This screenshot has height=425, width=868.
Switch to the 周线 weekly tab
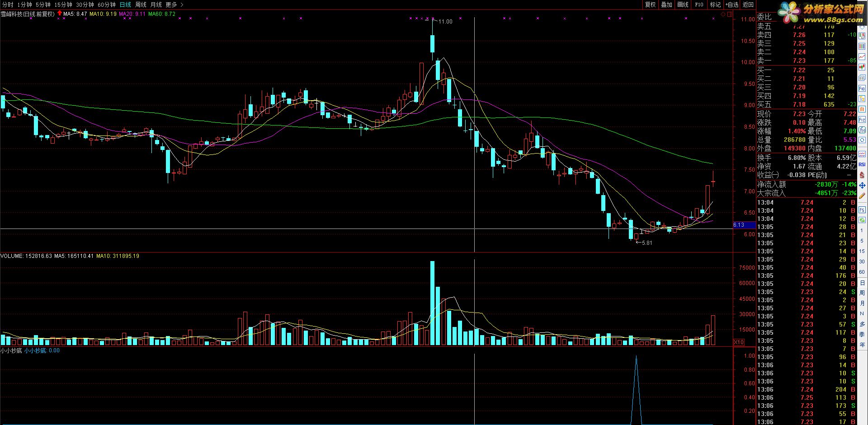pos(141,5)
